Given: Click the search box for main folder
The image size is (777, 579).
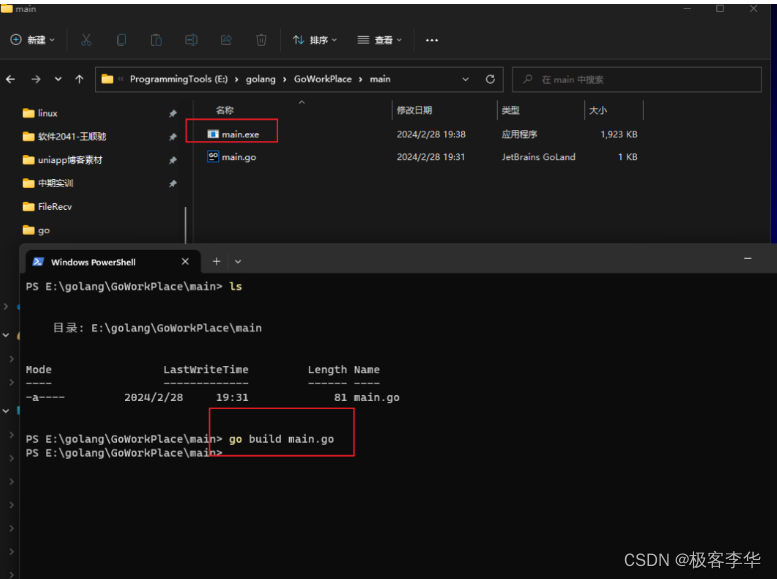Looking at the screenshot, I should tap(637, 79).
